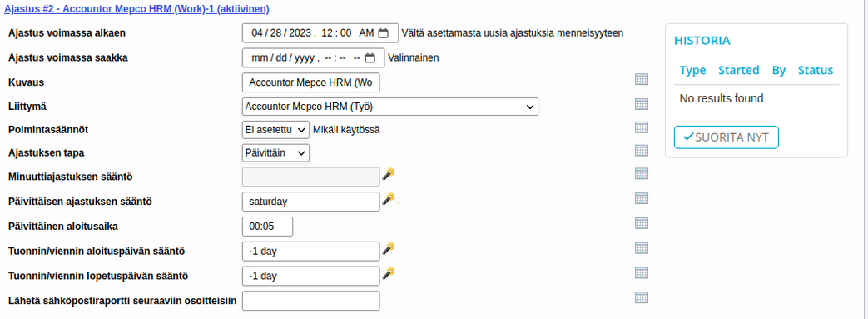Click magic wand next to Päivittäisen ajastuksen sääntö field

[389, 199]
